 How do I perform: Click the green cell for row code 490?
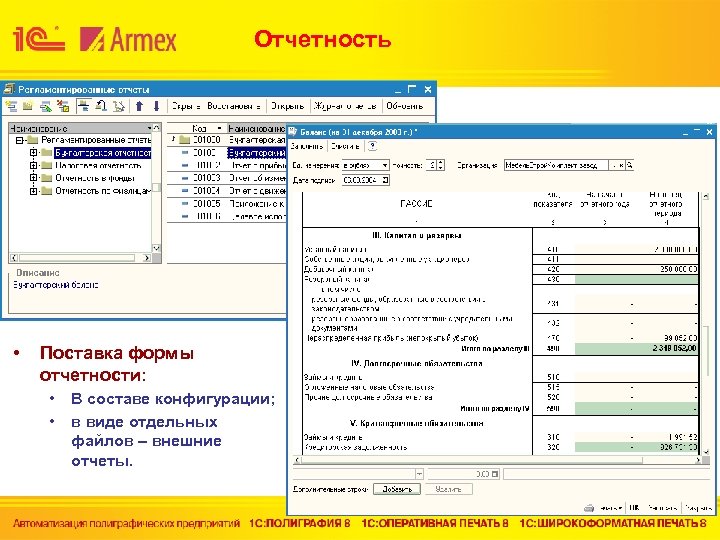(636, 349)
